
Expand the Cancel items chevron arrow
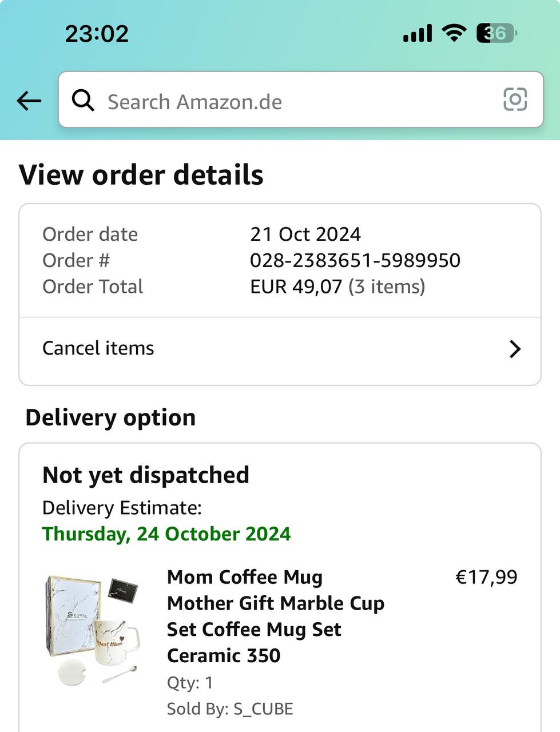(515, 349)
